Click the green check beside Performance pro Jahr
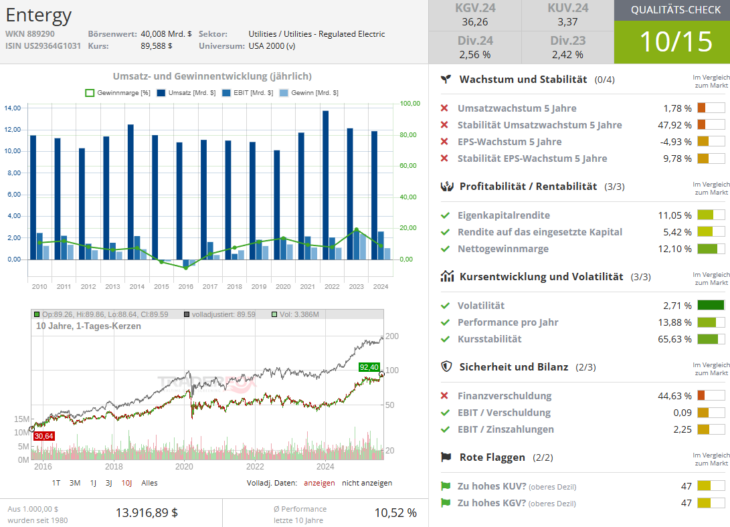Image resolution: width=730 pixels, height=527 pixels. (x=445, y=322)
